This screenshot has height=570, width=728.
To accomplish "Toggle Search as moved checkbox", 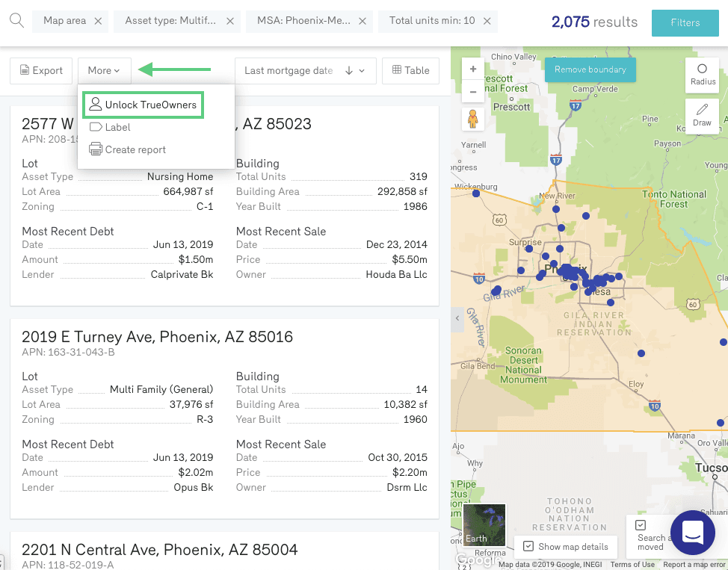I will (x=641, y=525).
